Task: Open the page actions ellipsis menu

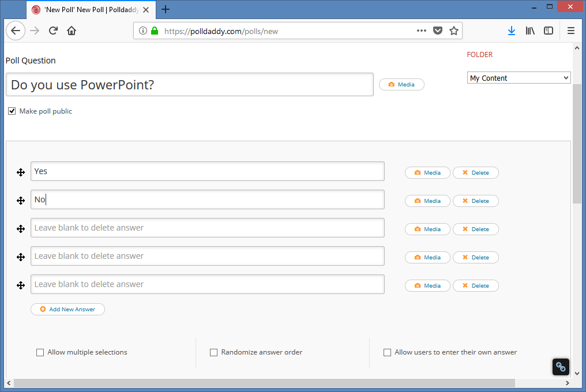Action: point(422,31)
